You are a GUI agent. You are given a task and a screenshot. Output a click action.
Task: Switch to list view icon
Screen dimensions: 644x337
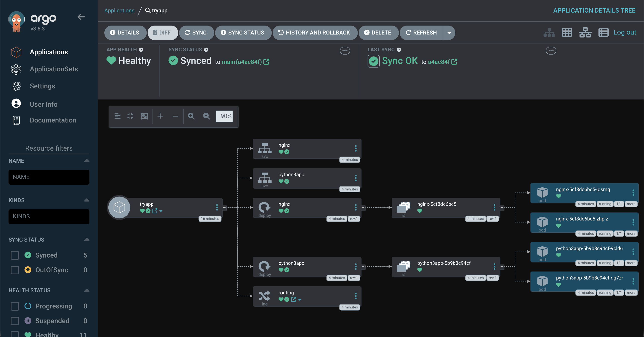[x=603, y=33]
